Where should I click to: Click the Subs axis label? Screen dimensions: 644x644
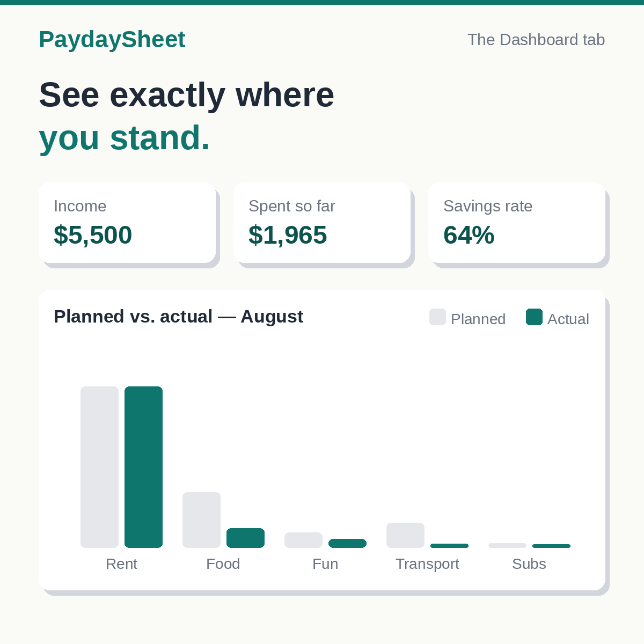tap(529, 564)
